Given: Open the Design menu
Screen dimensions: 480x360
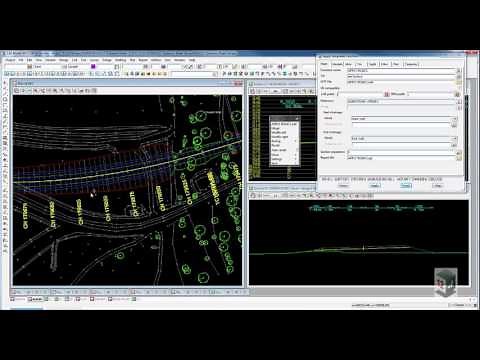Looking at the screenshot, I should [107, 60].
